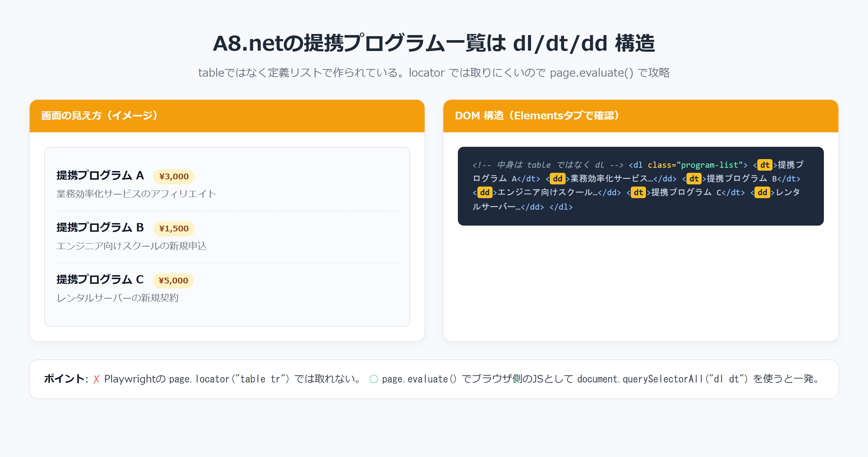The image size is (868, 457).
Task: Click the 'class="program-list"' attribute in code
Action: pyautogui.click(x=694, y=165)
